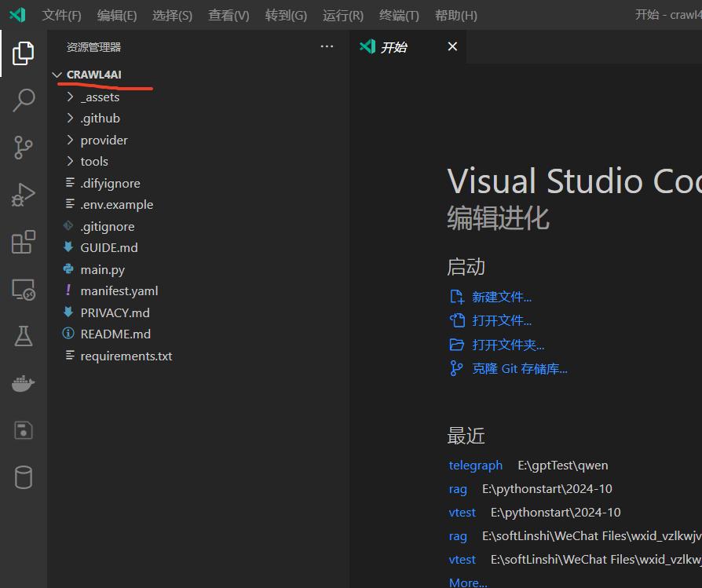Open the Docker whale icon

pyautogui.click(x=24, y=384)
